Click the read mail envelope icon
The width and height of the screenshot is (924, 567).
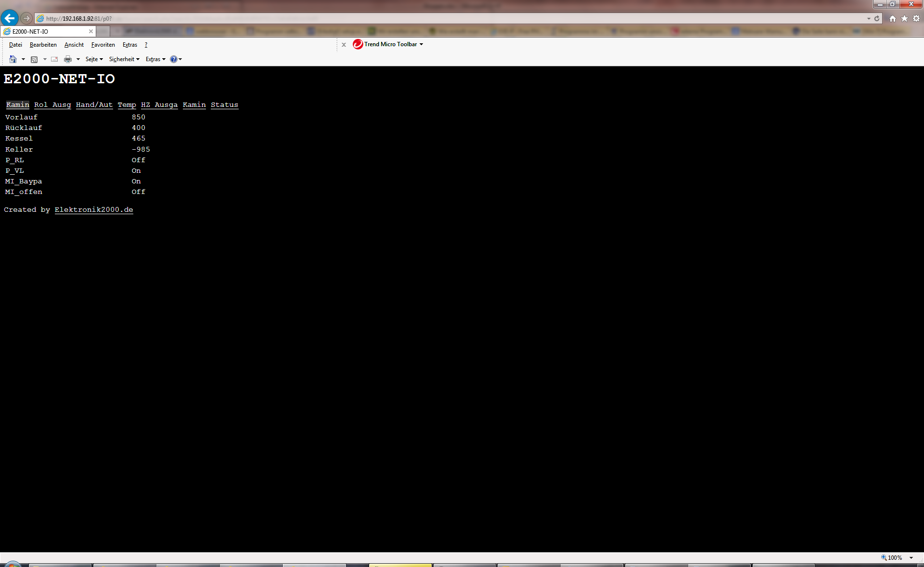pyautogui.click(x=54, y=59)
